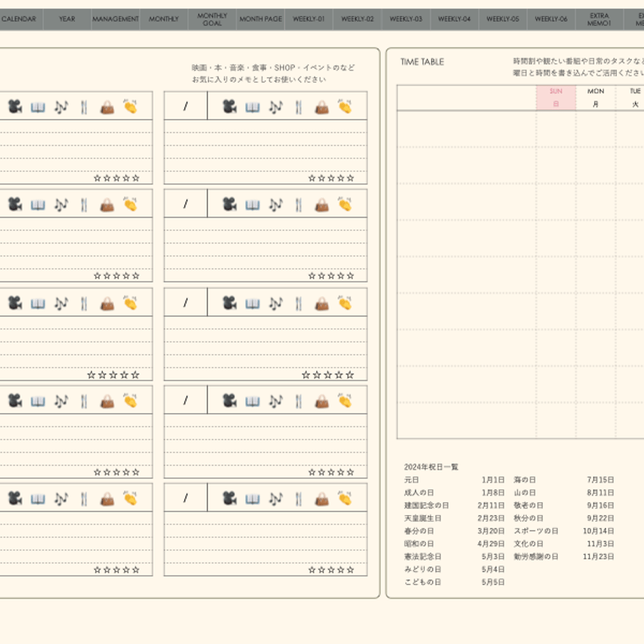Choose the handbag icon in the second right-column memo card
Screen dimensions: 644x644
coord(321,205)
